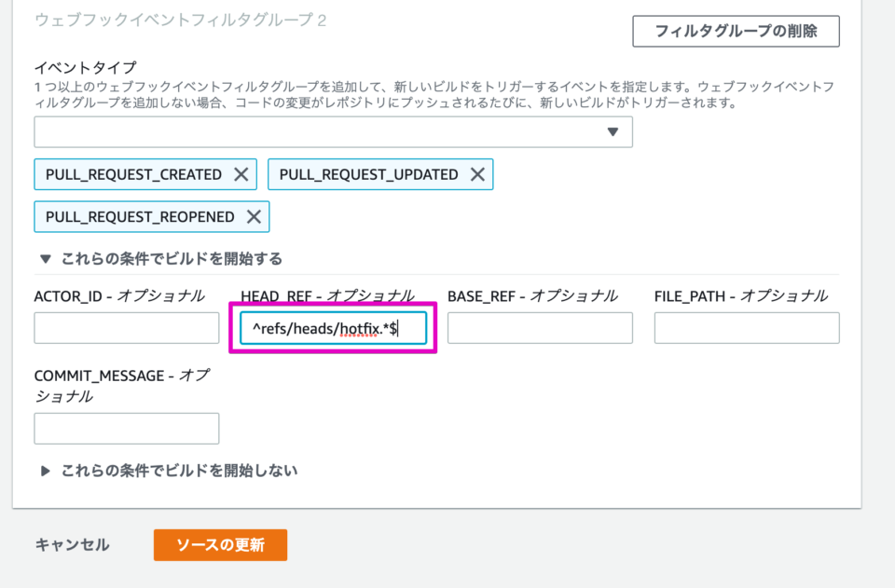Click the キャンセル link
This screenshot has height=588, width=895.
click(x=71, y=545)
